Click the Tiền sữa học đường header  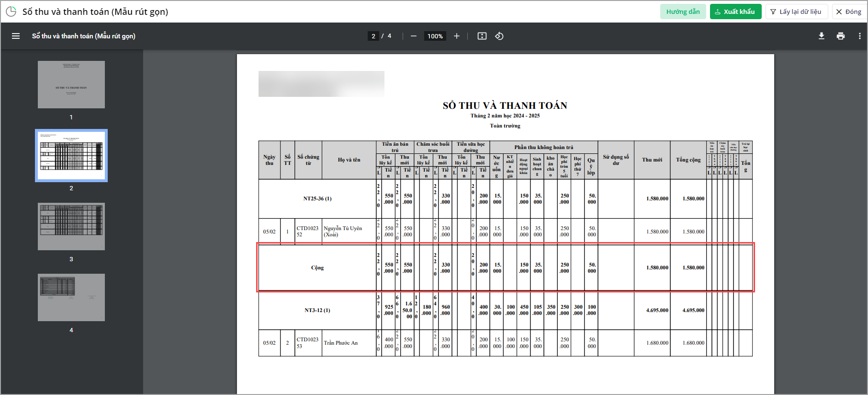(x=471, y=147)
